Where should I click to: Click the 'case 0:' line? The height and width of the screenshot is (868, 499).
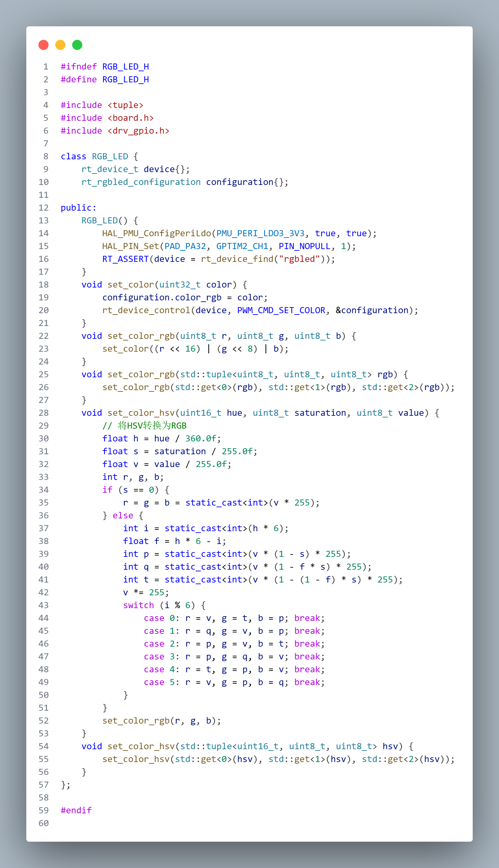pos(234,618)
